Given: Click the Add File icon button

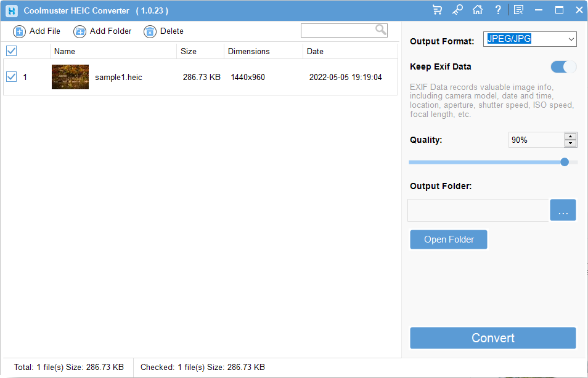Looking at the screenshot, I should click(18, 31).
